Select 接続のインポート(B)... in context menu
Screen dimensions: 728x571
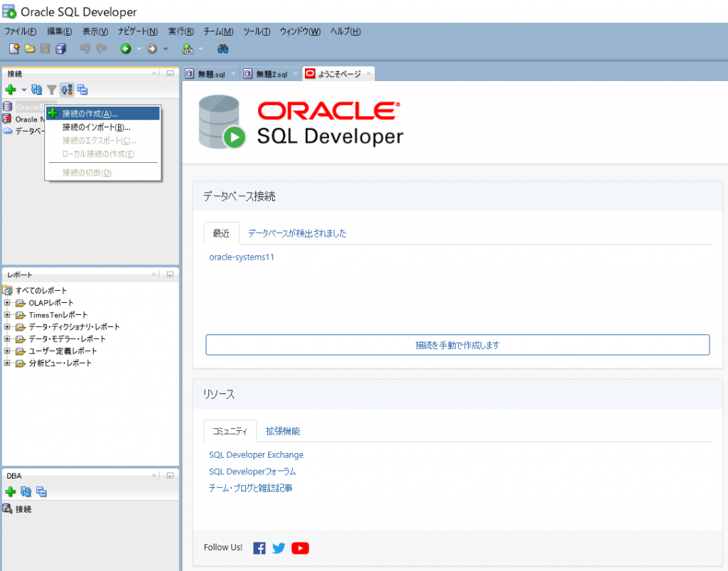click(x=102, y=127)
